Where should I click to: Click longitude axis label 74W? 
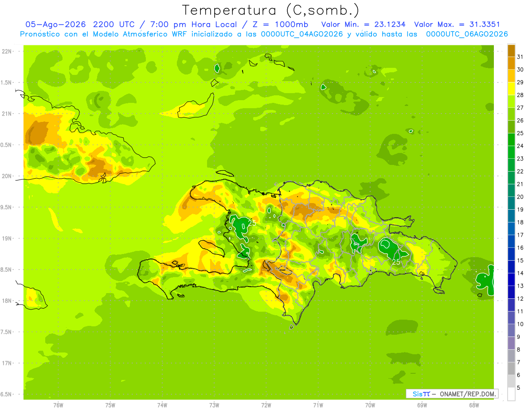pyautogui.click(x=162, y=405)
